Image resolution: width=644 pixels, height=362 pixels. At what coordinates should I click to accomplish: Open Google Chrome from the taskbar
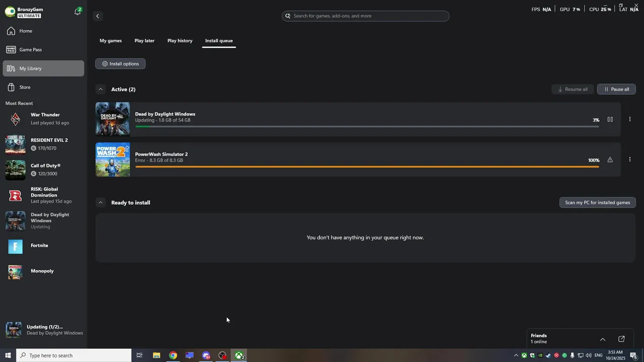[173, 355]
